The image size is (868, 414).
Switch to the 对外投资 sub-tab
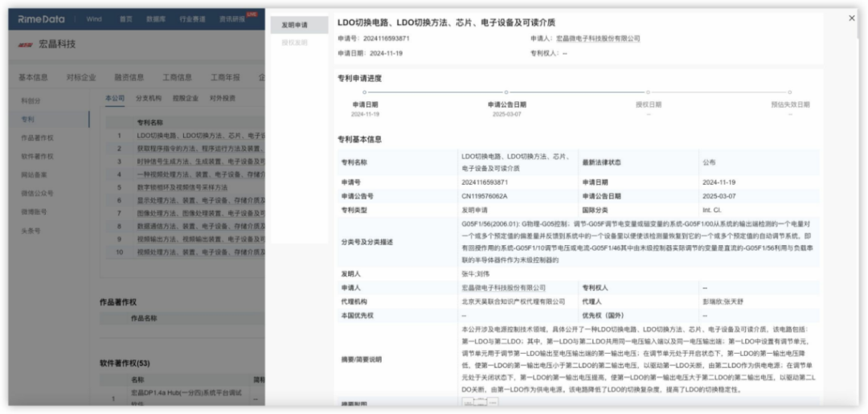(223, 99)
